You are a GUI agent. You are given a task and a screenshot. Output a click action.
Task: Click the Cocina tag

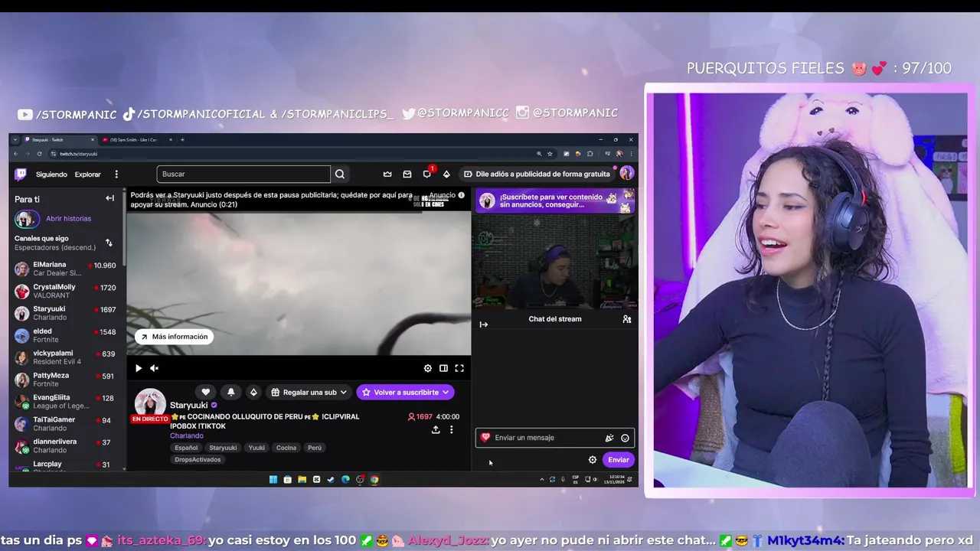point(286,448)
